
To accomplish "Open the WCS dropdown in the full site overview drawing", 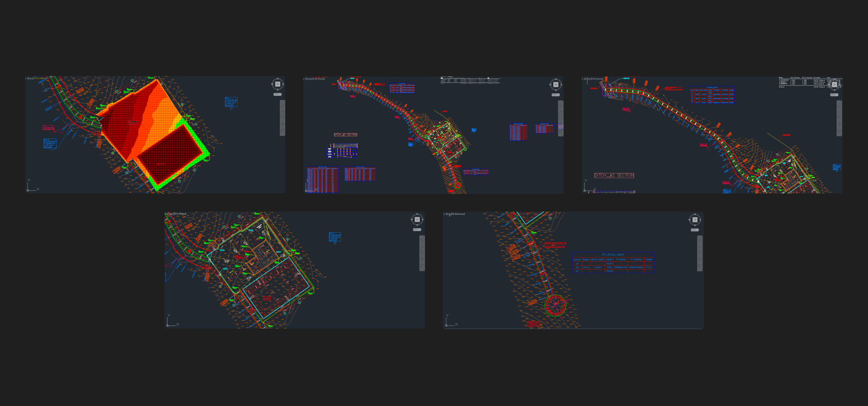I will [x=556, y=95].
